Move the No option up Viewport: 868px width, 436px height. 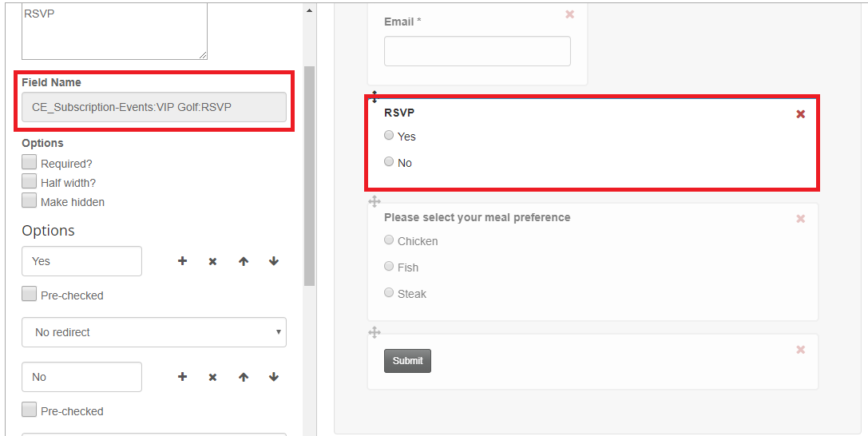click(244, 378)
